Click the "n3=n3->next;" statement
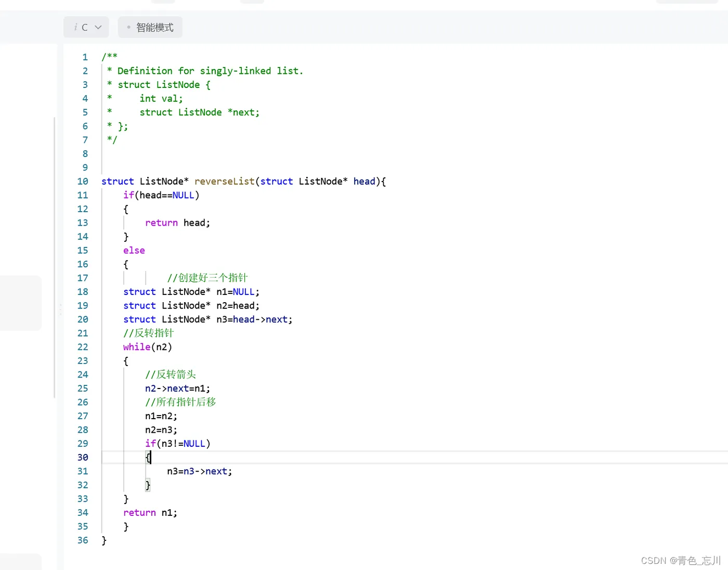 click(x=200, y=471)
